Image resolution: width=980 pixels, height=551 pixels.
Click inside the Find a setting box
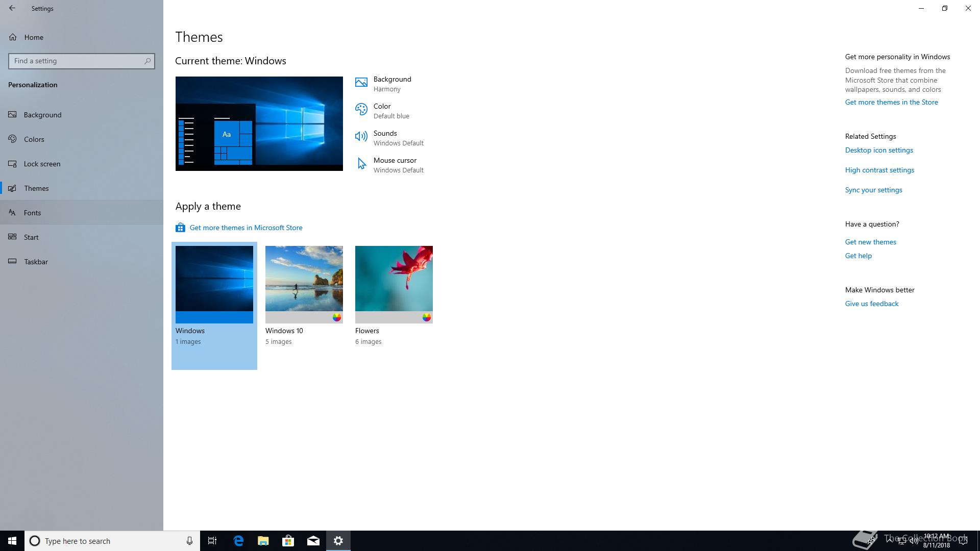point(77,61)
